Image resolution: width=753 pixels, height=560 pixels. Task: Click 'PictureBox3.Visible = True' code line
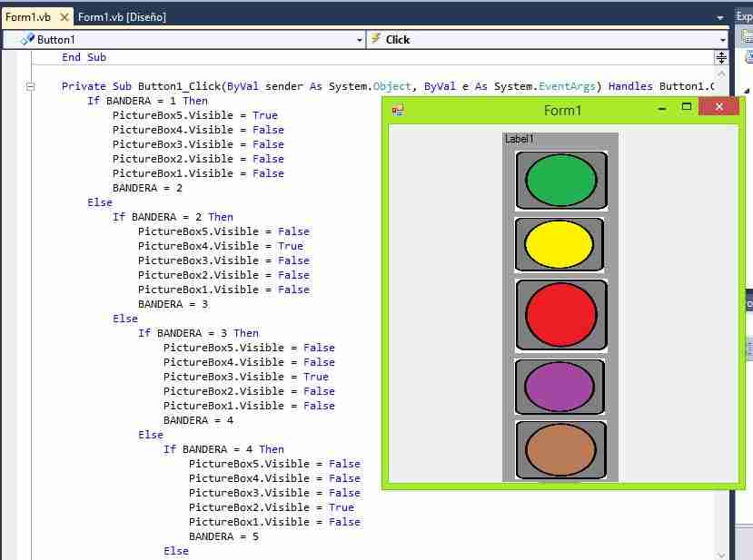pyautogui.click(x=246, y=377)
